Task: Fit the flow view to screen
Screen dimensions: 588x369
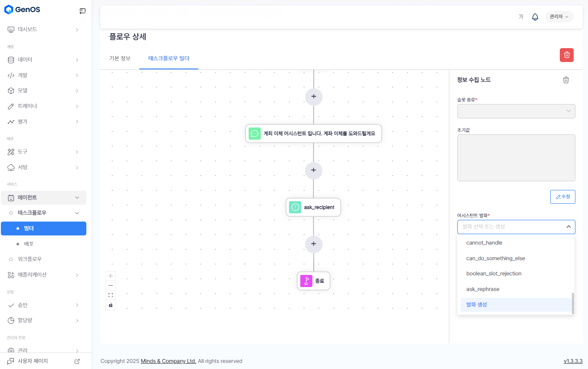Action: pos(111,295)
